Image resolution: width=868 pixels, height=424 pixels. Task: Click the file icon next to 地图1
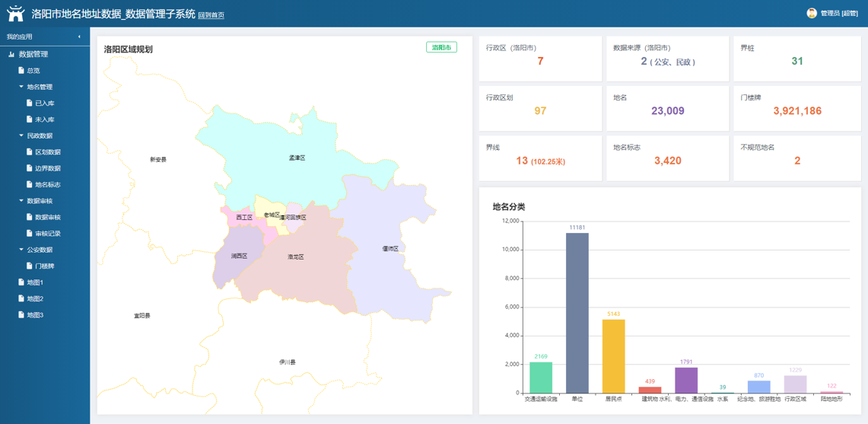click(21, 282)
